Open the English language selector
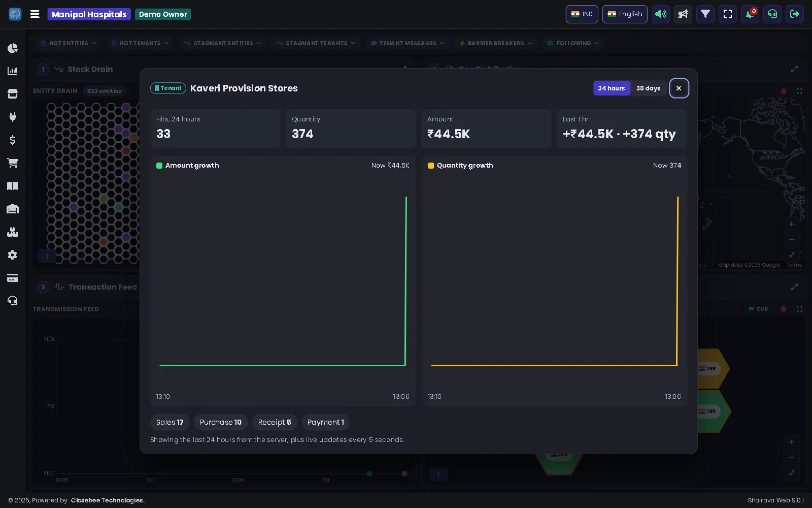 (x=625, y=14)
